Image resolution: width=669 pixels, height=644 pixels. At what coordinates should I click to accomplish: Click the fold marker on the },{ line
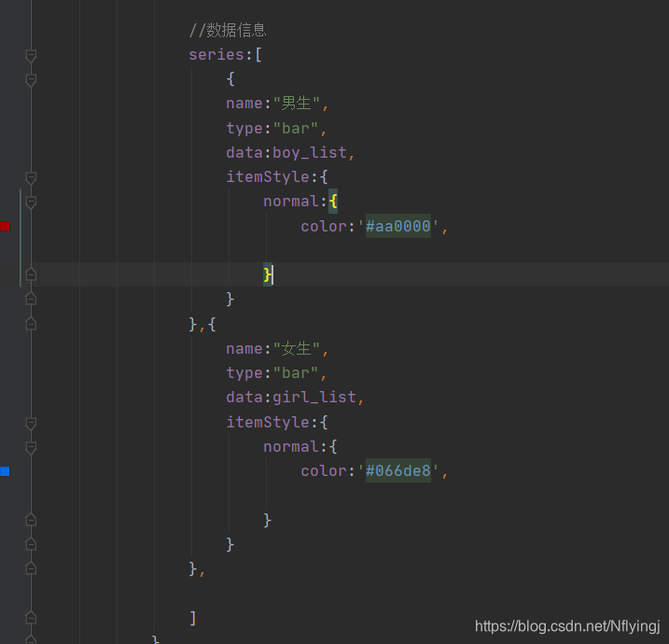point(31,324)
